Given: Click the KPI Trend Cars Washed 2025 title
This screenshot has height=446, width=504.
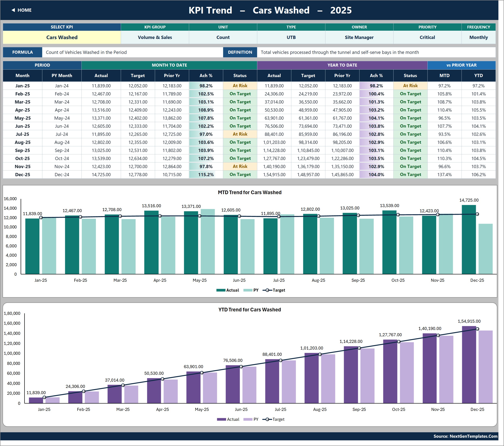Looking at the screenshot, I should click(x=270, y=10).
